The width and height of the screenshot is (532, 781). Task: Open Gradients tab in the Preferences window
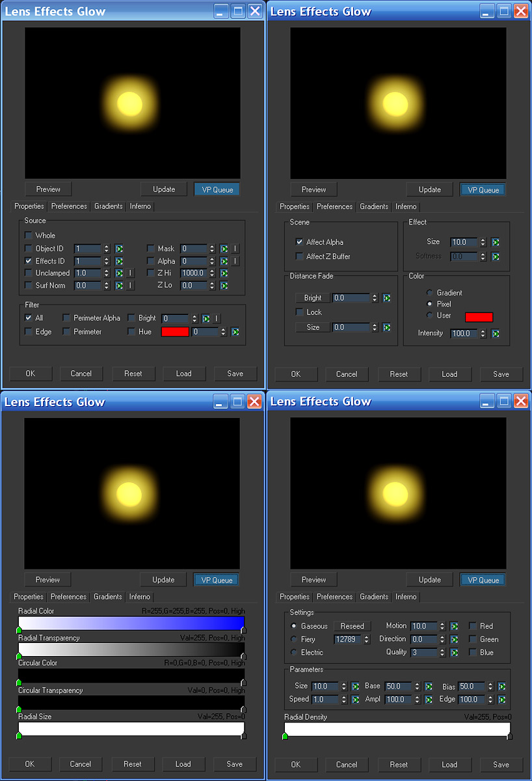[374, 206]
